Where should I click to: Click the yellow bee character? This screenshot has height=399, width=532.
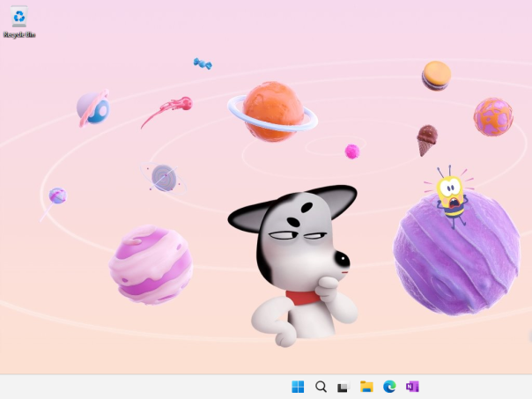[x=452, y=194]
